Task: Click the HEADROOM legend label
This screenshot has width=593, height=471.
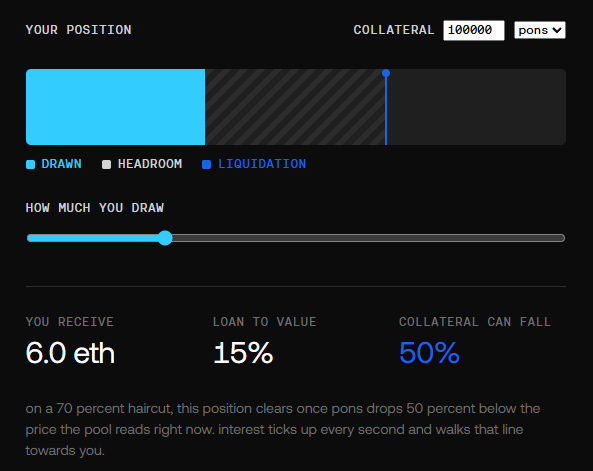Action: [x=150, y=164]
